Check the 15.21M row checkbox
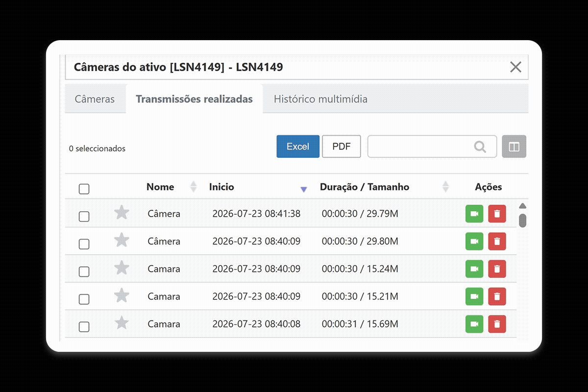The width and height of the screenshot is (588, 392). [x=84, y=299]
